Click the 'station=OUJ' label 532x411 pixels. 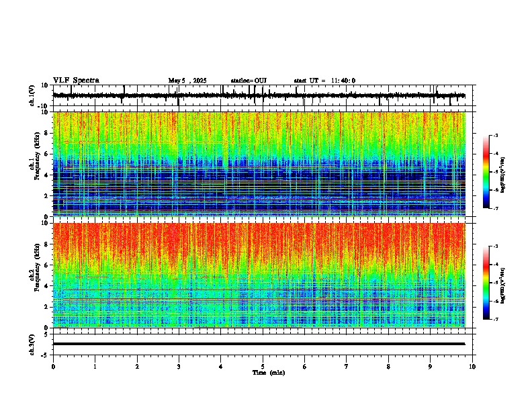[249, 81]
